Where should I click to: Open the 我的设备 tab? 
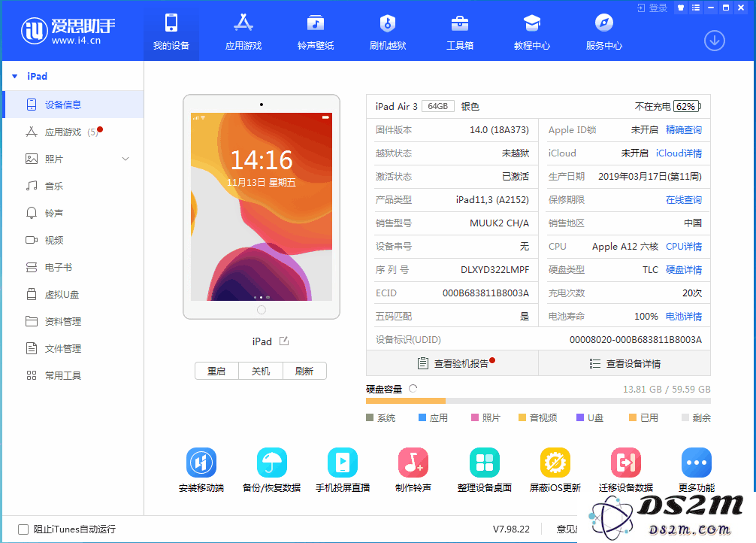pyautogui.click(x=171, y=32)
